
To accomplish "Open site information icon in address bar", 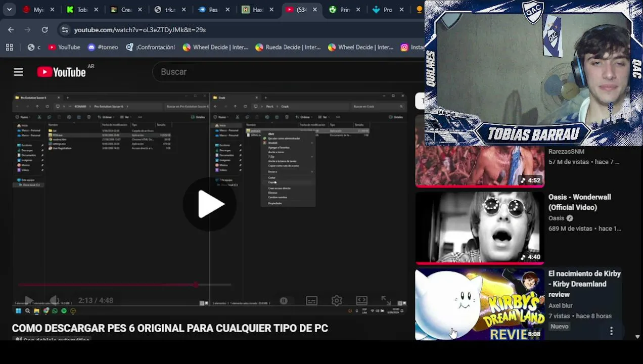I will [x=65, y=30].
